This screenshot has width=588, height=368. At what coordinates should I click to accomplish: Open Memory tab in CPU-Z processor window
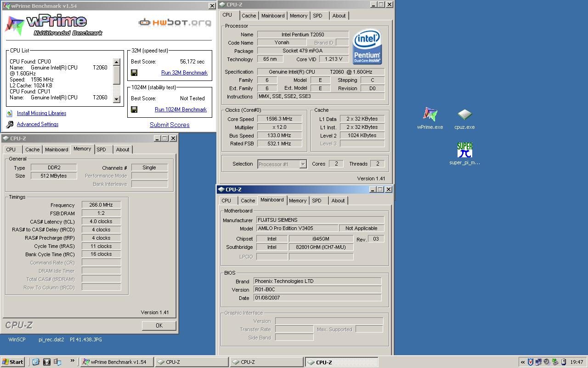click(299, 16)
